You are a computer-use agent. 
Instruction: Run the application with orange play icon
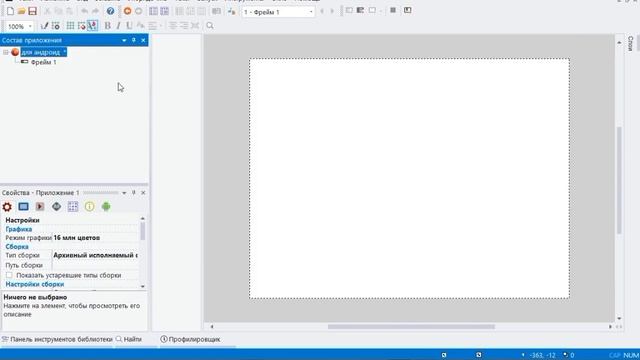pyautogui.click(x=127, y=11)
